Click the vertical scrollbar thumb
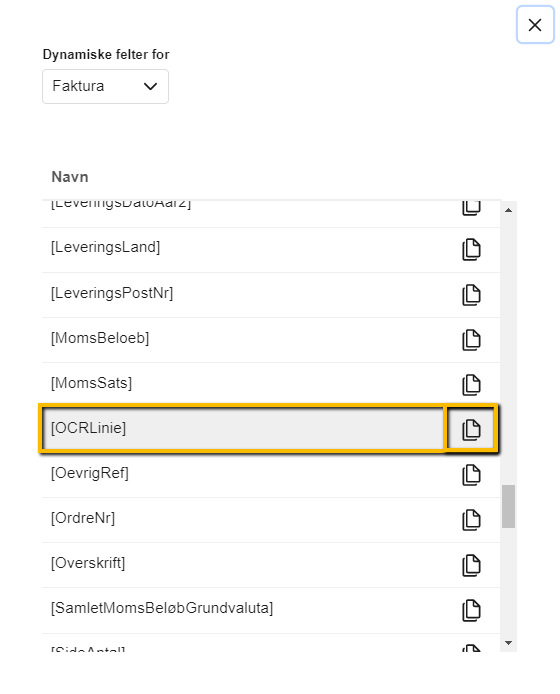Image resolution: width=560 pixels, height=694 pixels. pyautogui.click(x=508, y=506)
